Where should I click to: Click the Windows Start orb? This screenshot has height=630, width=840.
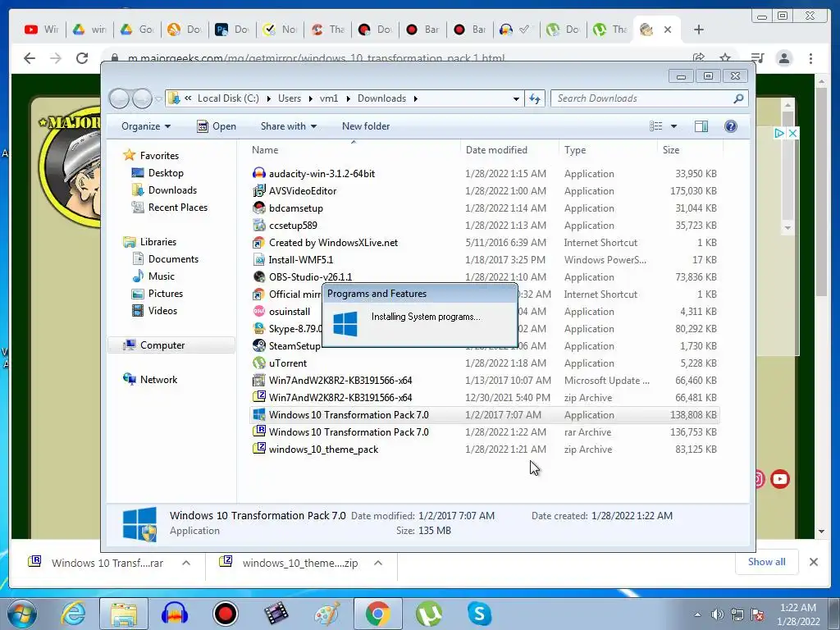pyautogui.click(x=21, y=614)
